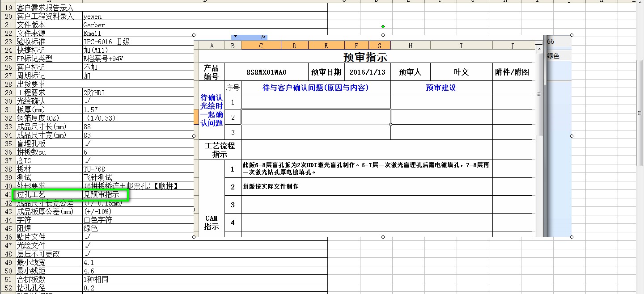The height and width of the screenshot is (294, 644).
Task: Click the 白色字符 value cell
Action: pyautogui.click(x=139, y=220)
